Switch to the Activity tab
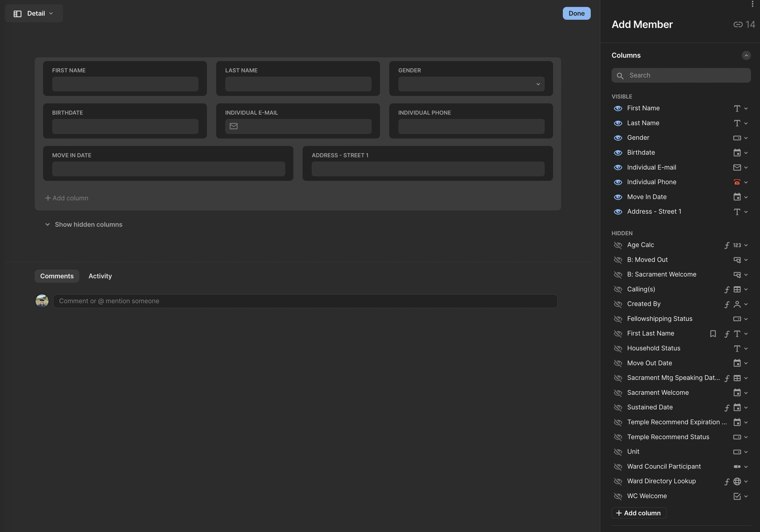Viewport: 760px width, 532px height. click(100, 276)
